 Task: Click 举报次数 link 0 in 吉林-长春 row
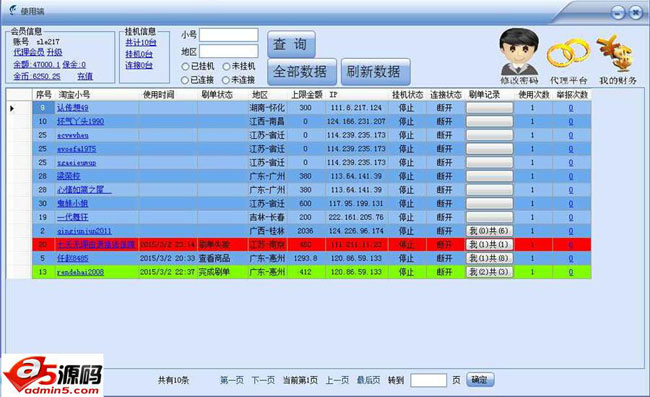pos(571,217)
